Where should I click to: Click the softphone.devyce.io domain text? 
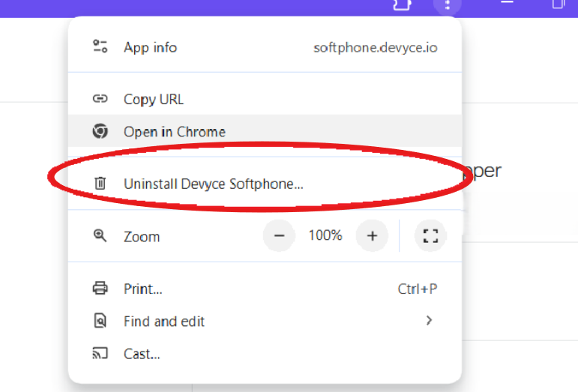coord(376,48)
